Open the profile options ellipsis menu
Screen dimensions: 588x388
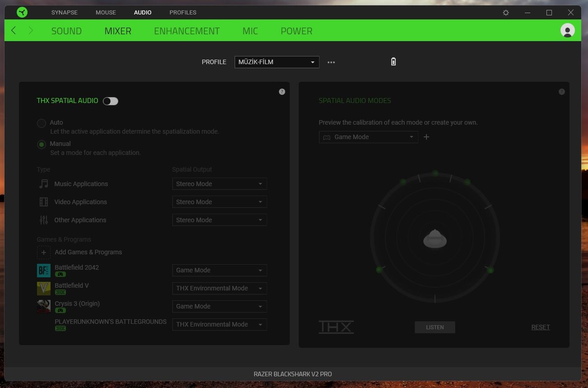[x=331, y=62]
